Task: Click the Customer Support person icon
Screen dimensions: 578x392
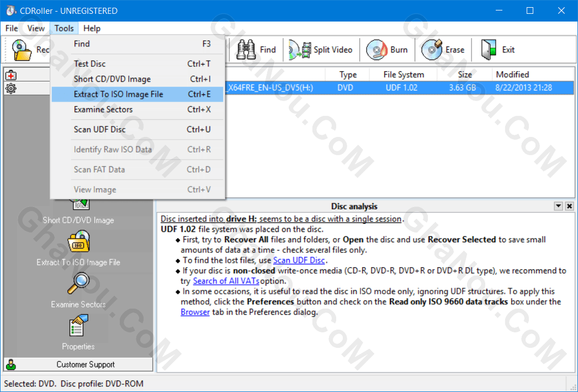Action: (11, 365)
